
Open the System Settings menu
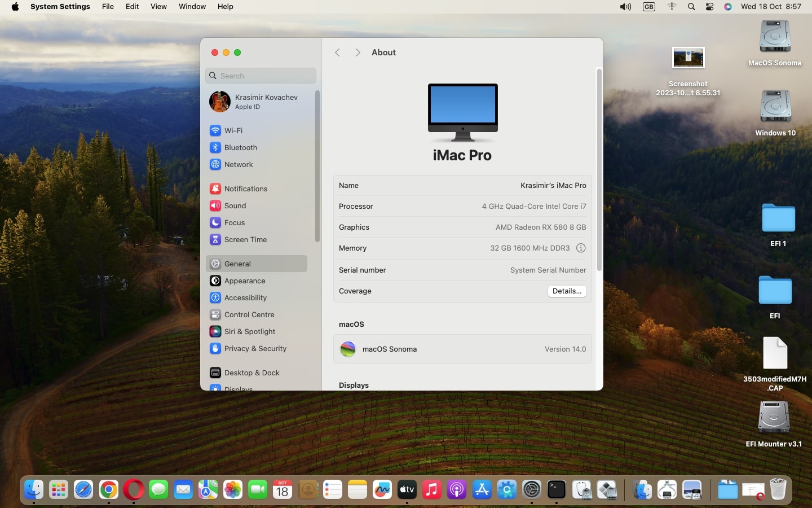point(60,7)
